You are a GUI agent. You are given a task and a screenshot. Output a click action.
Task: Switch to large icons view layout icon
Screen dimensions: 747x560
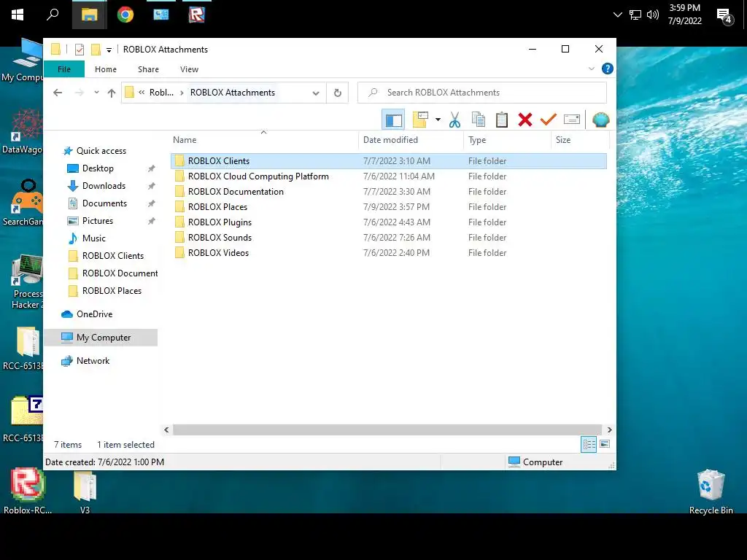(605, 444)
